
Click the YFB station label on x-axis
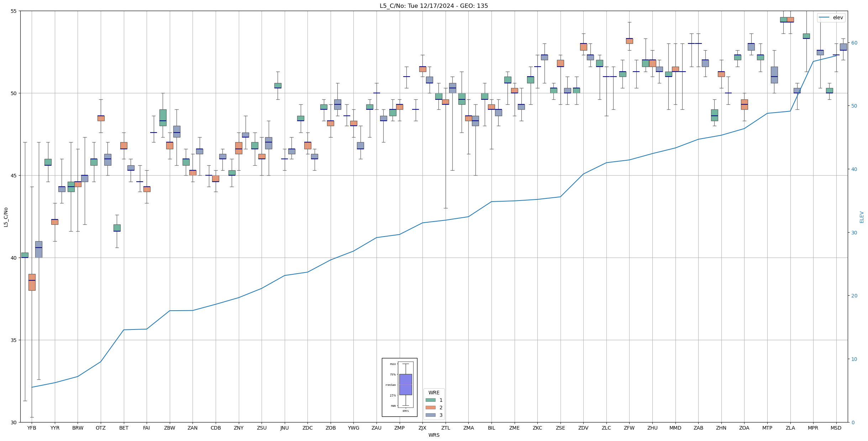[32, 428]
